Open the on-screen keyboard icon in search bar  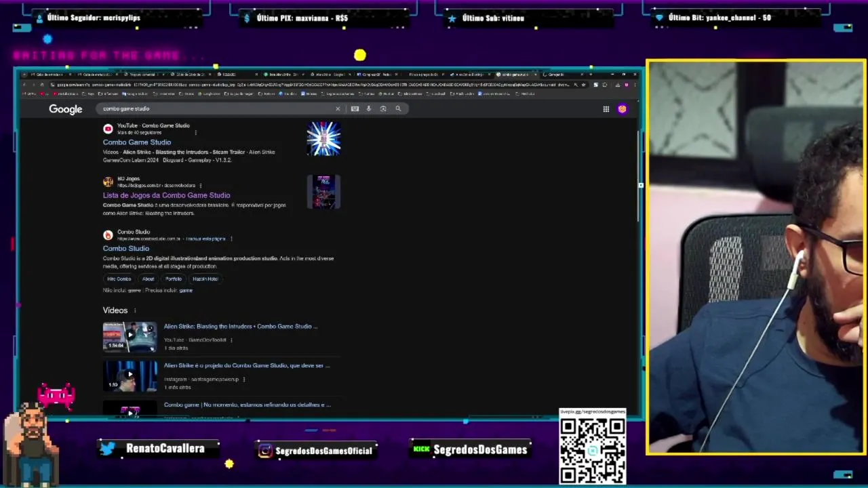pos(355,108)
